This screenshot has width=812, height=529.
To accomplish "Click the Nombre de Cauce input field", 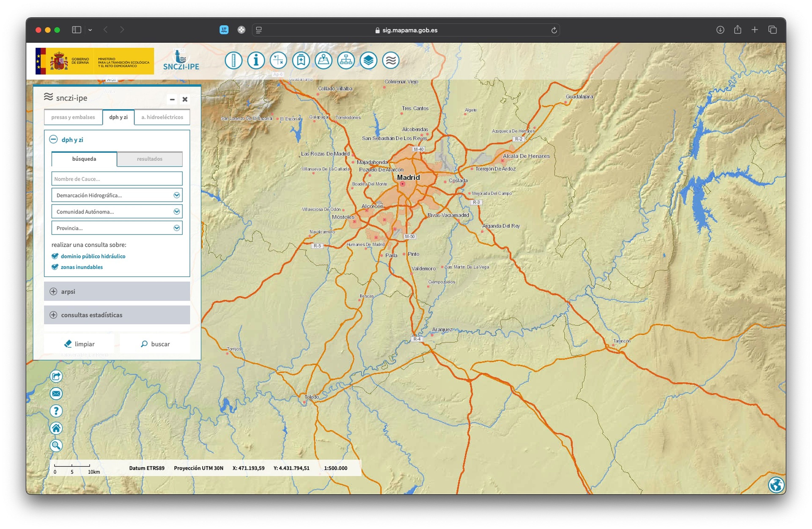I will coord(117,179).
